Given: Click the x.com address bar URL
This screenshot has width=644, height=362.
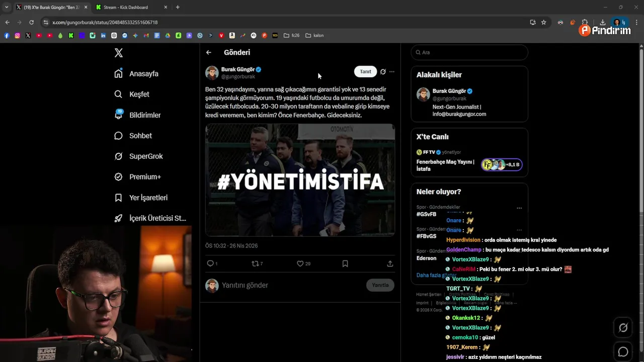Looking at the screenshot, I should point(105,23).
